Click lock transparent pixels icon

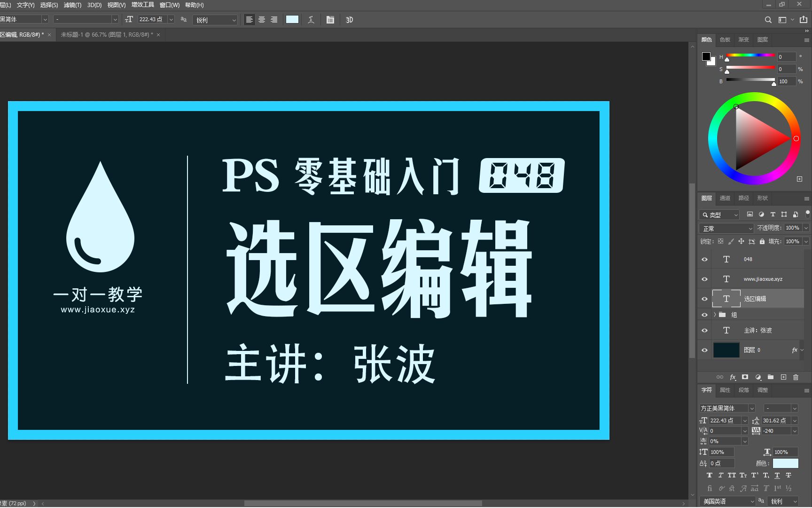tap(720, 241)
